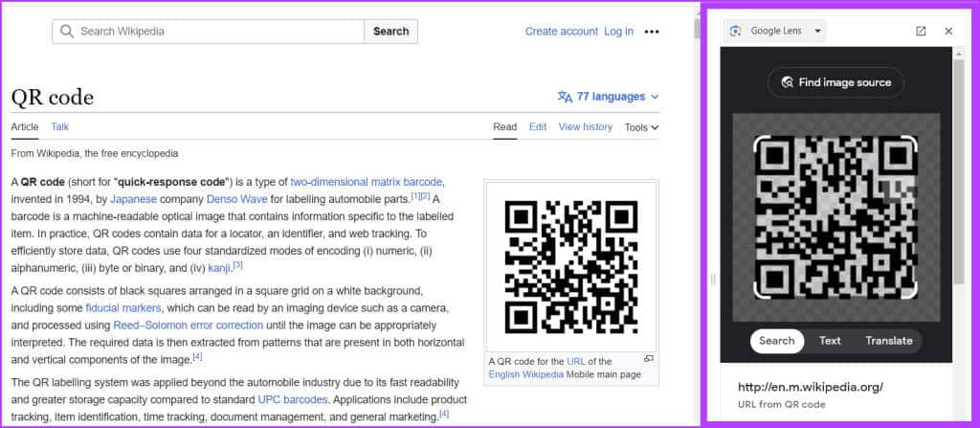
Task: Click the Wikipedia search magnifier icon
Action: 67,32
